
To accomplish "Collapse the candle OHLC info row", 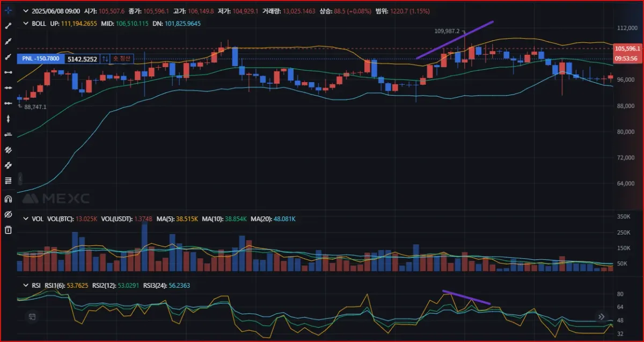I will [x=25, y=10].
